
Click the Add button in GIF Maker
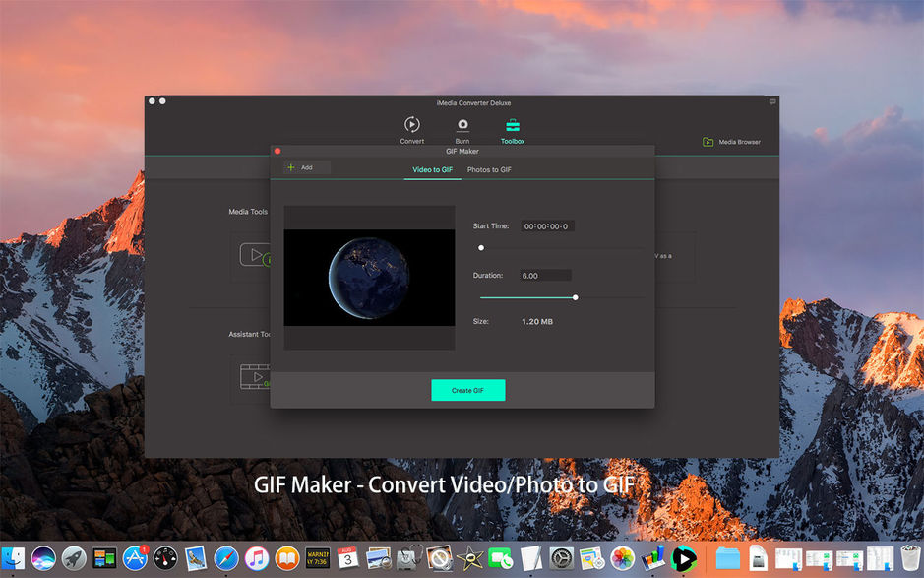point(304,167)
